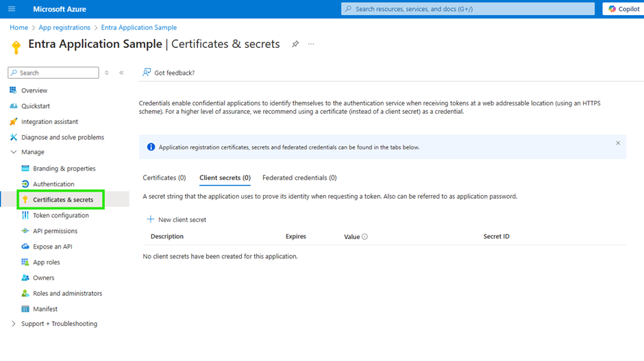
Task: Click the Diagnose wrench icon
Action: click(x=13, y=137)
